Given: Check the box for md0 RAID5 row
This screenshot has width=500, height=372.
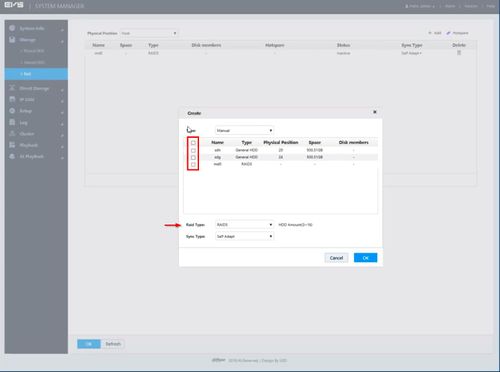Looking at the screenshot, I should [193, 164].
